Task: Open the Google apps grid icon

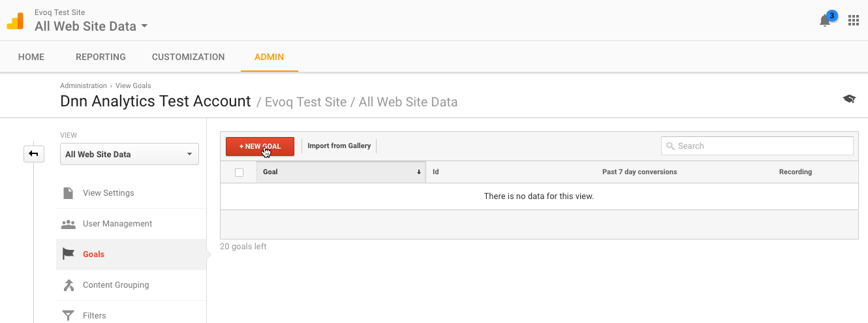Action: [853, 20]
